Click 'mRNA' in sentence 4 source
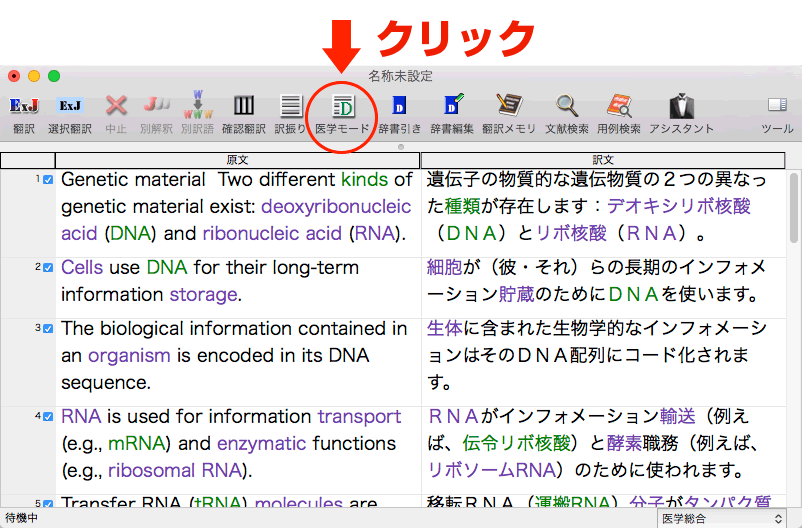 tap(136, 444)
